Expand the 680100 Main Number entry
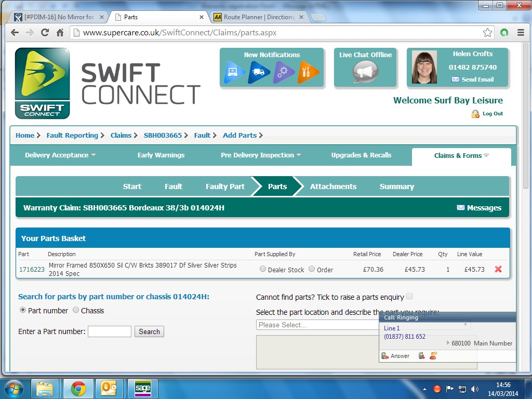The height and width of the screenshot is (399, 532). (x=448, y=343)
